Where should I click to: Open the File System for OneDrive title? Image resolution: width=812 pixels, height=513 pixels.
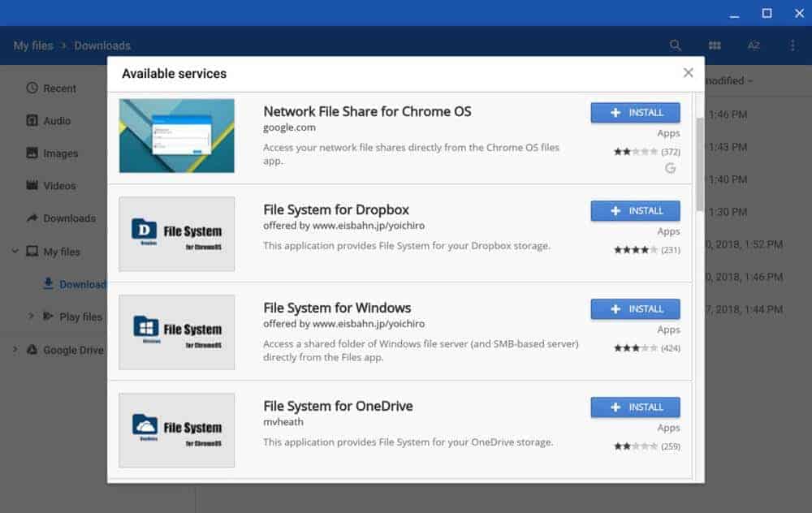[338, 407]
